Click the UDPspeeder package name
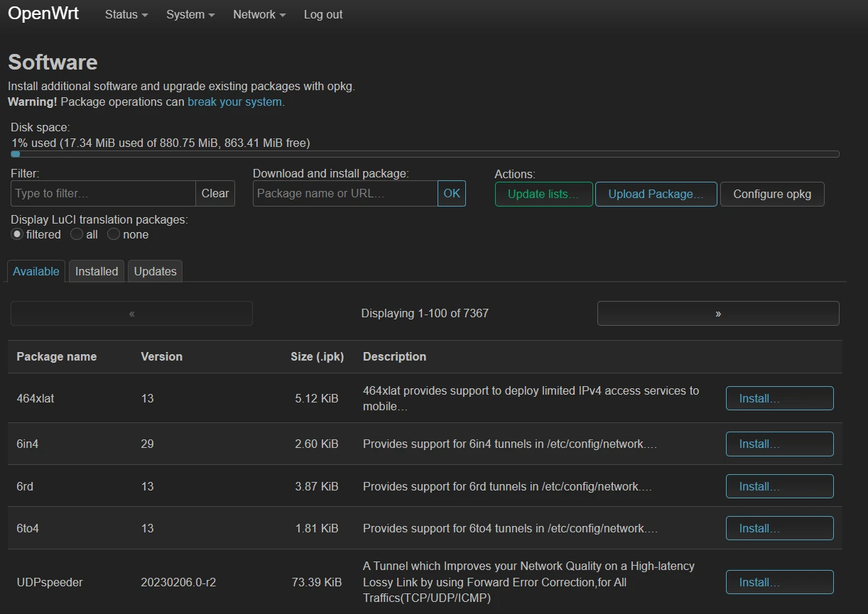The image size is (868, 614). [x=50, y=582]
